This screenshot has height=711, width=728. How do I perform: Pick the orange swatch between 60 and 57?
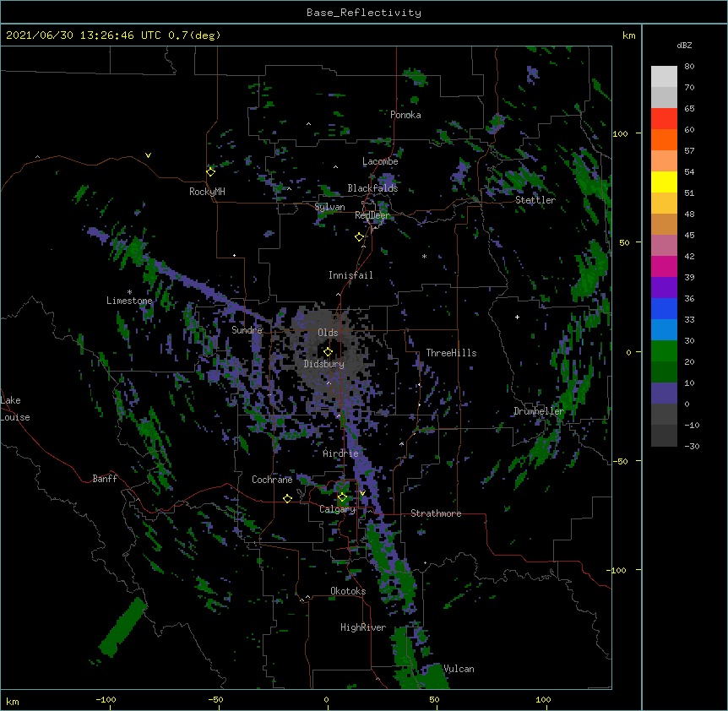coord(664,139)
